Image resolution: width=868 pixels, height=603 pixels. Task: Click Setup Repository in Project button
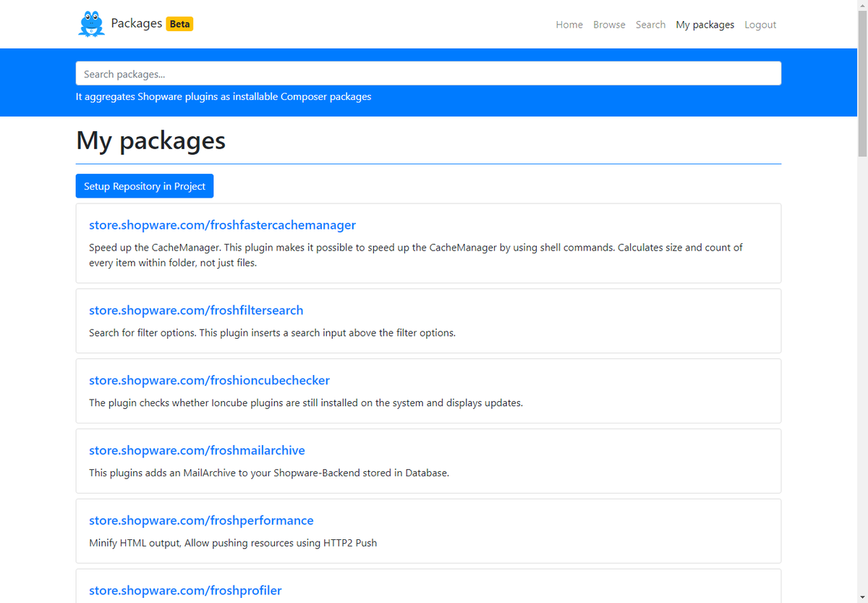[x=145, y=186]
